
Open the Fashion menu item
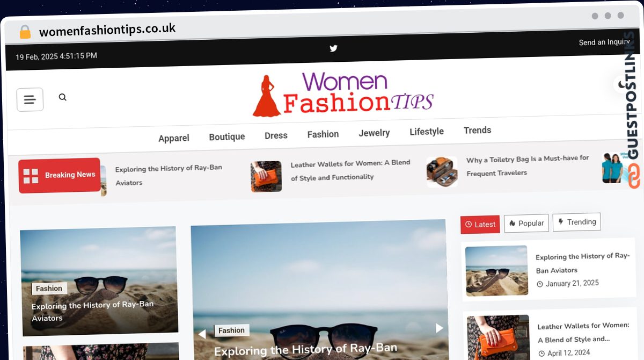pos(323,134)
